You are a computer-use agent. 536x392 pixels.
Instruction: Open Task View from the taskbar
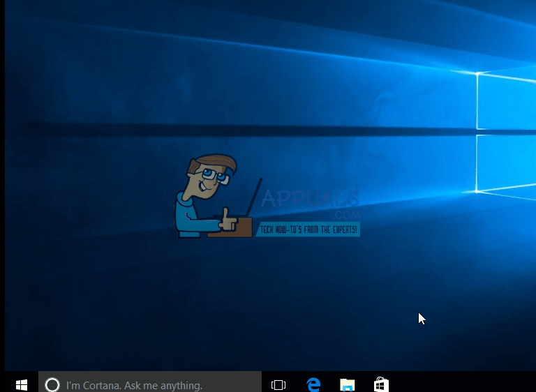coord(278,385)
